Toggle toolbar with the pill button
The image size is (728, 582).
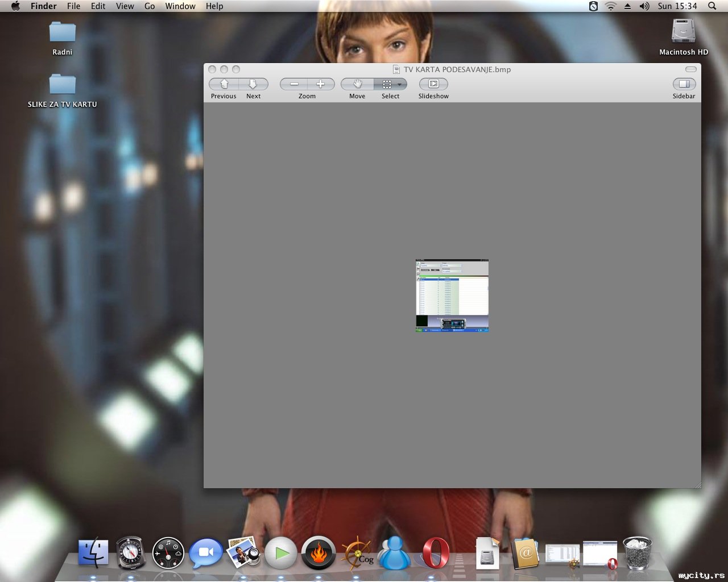tap(690, 69)
